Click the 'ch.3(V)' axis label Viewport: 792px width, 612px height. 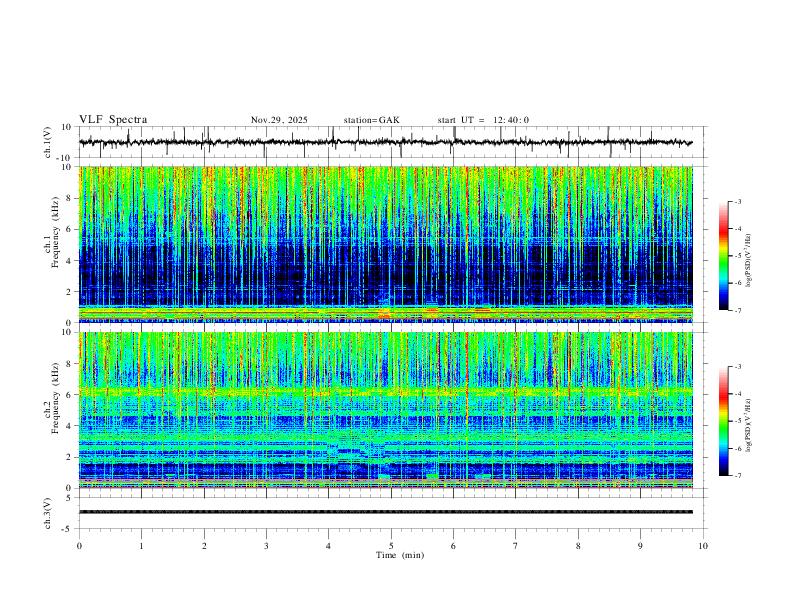48,513
